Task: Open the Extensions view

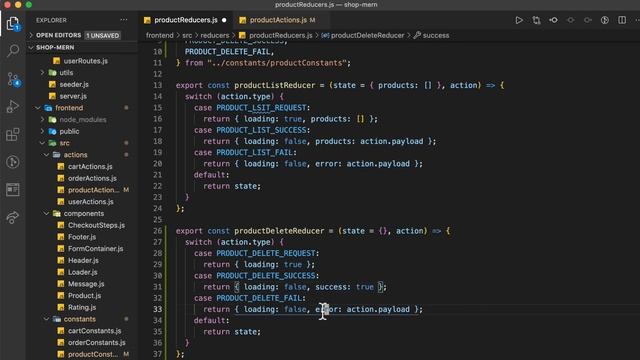Action: pyautogui.click(x=13, y=134)
